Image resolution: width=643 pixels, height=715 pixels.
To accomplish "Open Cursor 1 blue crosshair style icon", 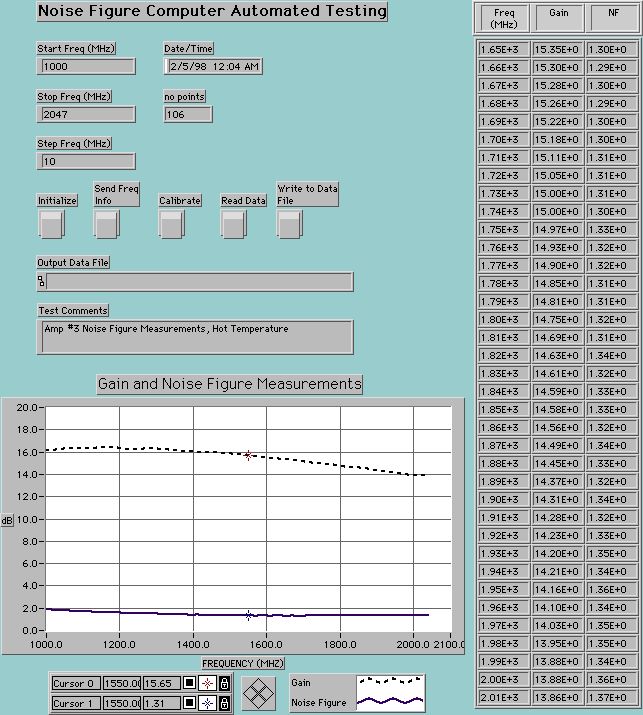I will point(207,703).
